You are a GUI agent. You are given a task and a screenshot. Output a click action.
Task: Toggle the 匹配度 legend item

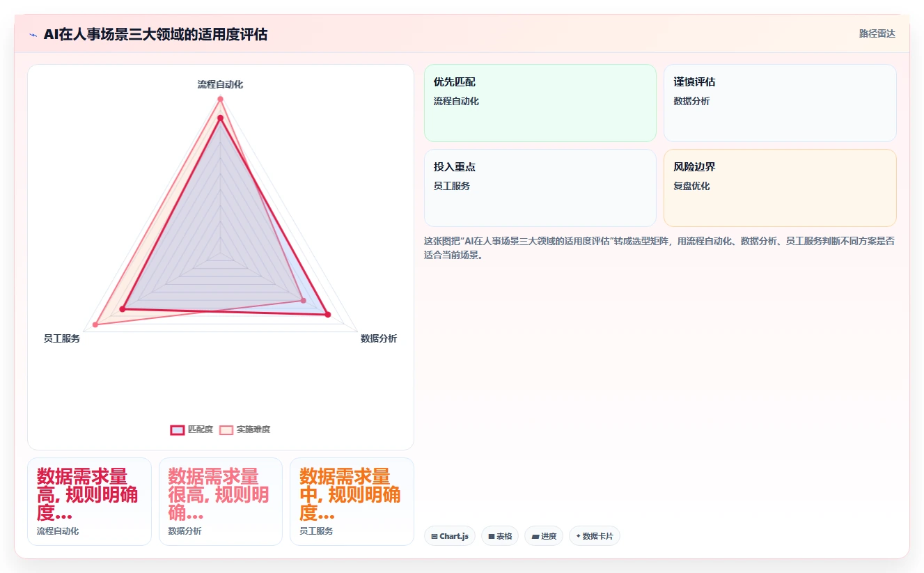pyautogui.click(x=191, y=430)
